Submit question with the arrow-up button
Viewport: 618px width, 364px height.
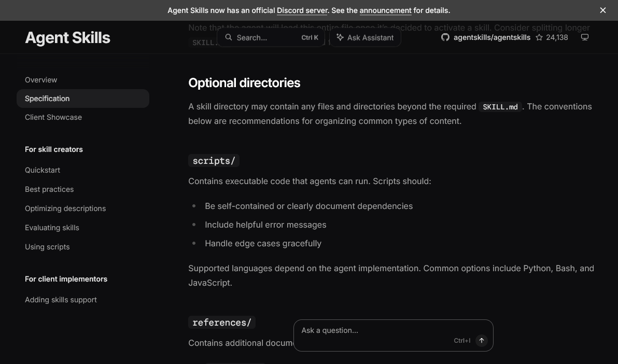coord(481,340)
